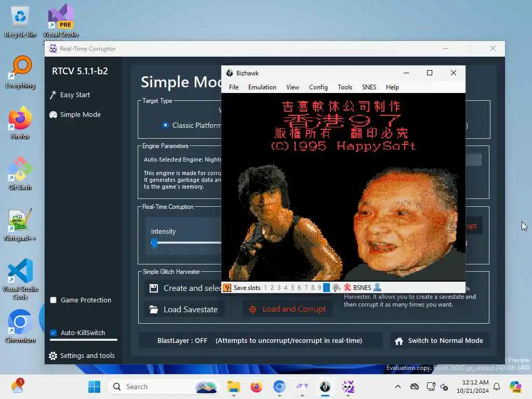Click the taskbar Search box
This screenshot has width=532, height=399.
pyautogui.click(x=164, y=387)
